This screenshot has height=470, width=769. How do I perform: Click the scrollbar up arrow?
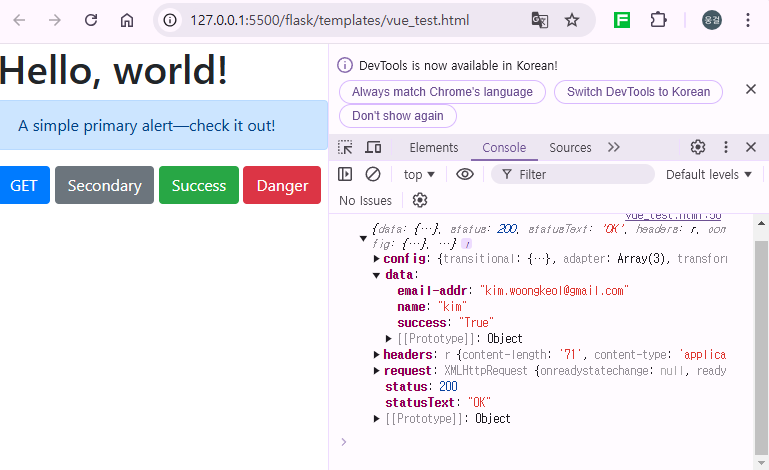click(761, 223)
